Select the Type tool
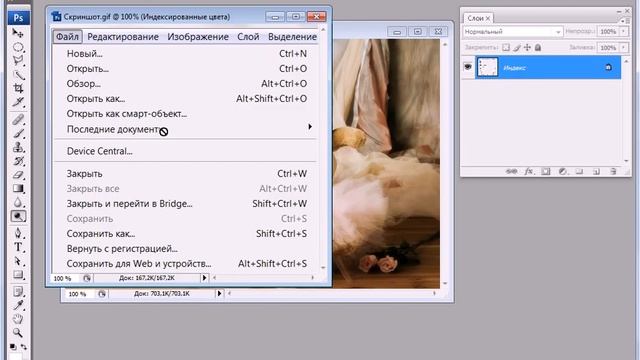640x360 pixels. coord(18,247)
